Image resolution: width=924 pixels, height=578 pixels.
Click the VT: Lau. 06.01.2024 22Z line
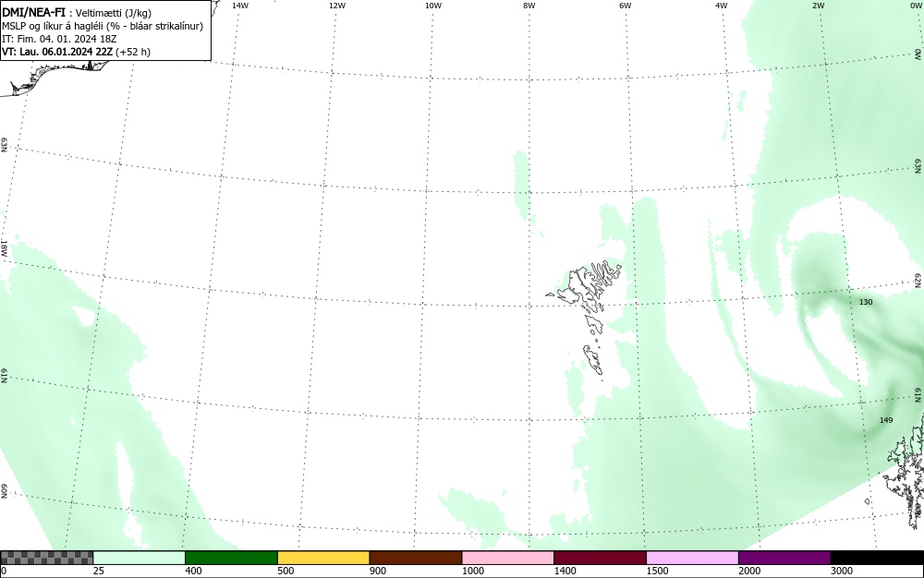tap(76, 52)
